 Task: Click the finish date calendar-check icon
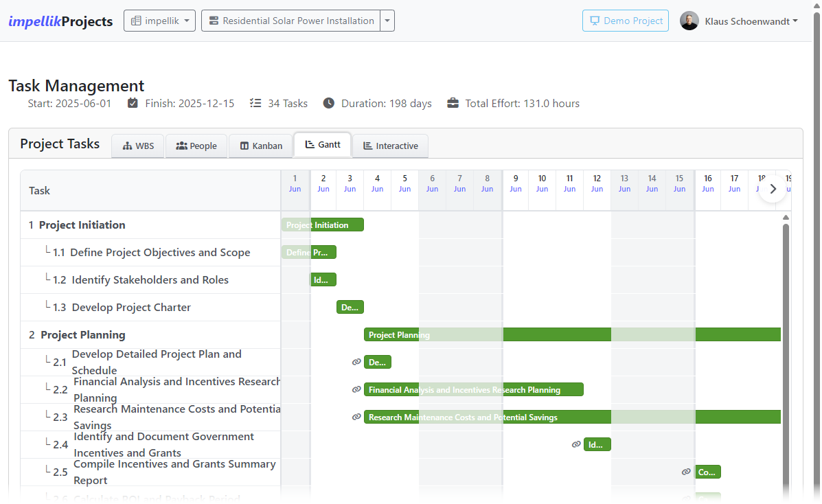[x=133, y=103]
